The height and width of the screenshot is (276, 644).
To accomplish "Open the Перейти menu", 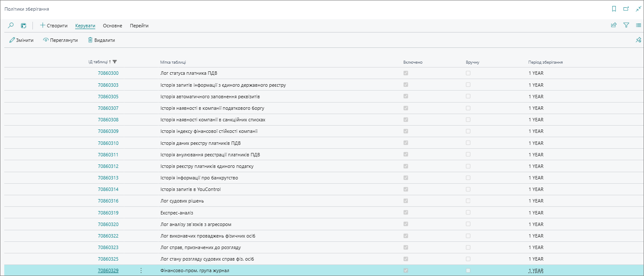I will 139,26.
